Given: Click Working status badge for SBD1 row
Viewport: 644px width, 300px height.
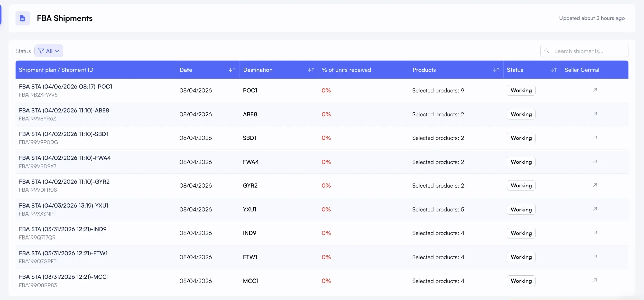Looking at the screenshot, I should [x=521, y=138].
